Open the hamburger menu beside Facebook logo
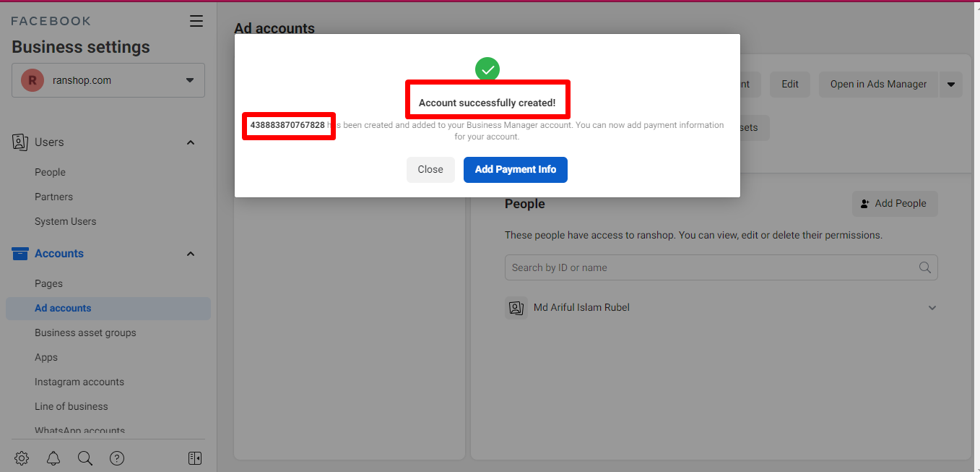 tap(196, 21)
